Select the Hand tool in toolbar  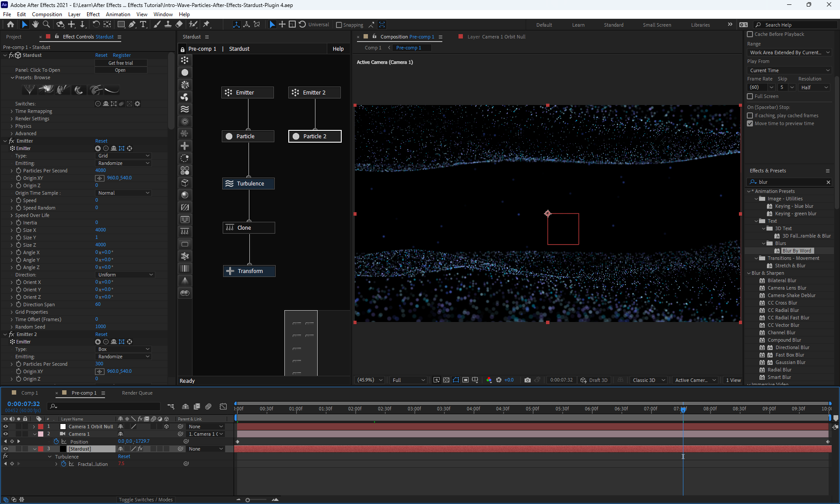(x=35, y=24)
